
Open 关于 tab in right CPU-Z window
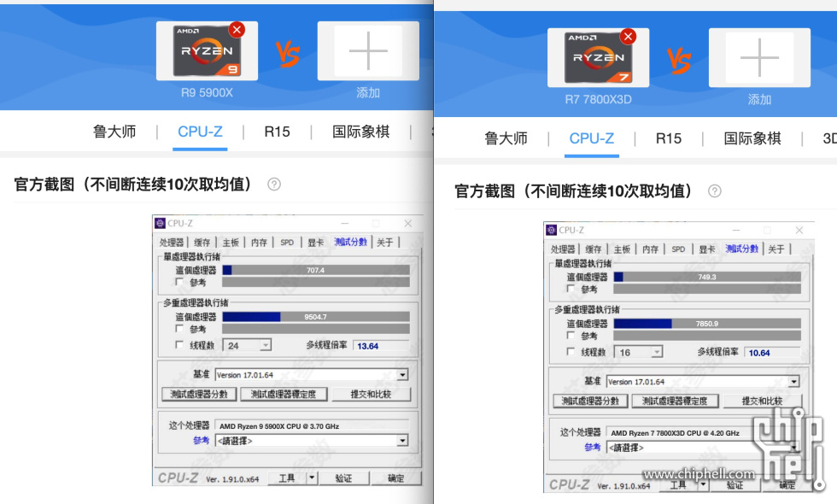click(776, 249)
